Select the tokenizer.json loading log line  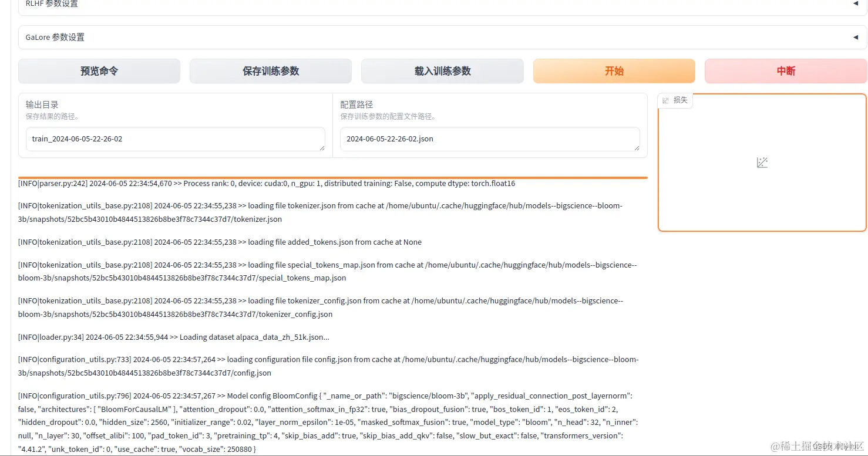coord(320,212)
